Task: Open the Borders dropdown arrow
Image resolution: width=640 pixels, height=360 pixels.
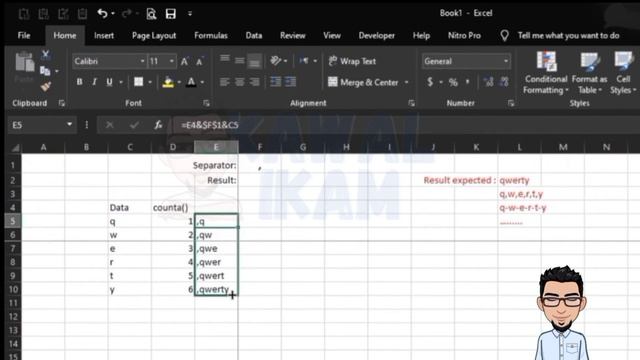Action: point(150,82)
